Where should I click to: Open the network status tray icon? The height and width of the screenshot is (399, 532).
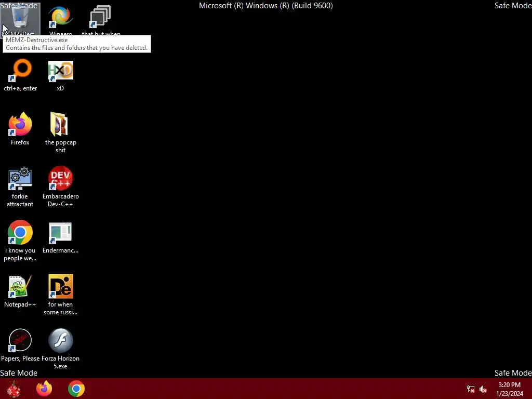coord(471,389)
